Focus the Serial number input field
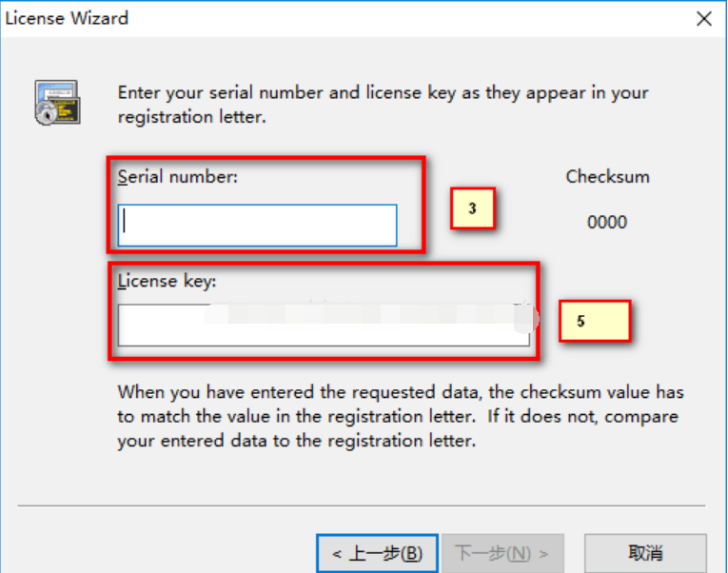The image size is (728, 573). pyautogui.click(x=257, y=226)
